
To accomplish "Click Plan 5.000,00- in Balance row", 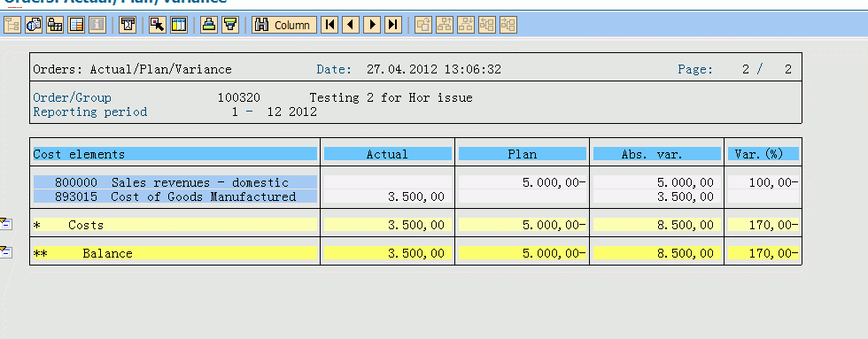I will [522, 253].
